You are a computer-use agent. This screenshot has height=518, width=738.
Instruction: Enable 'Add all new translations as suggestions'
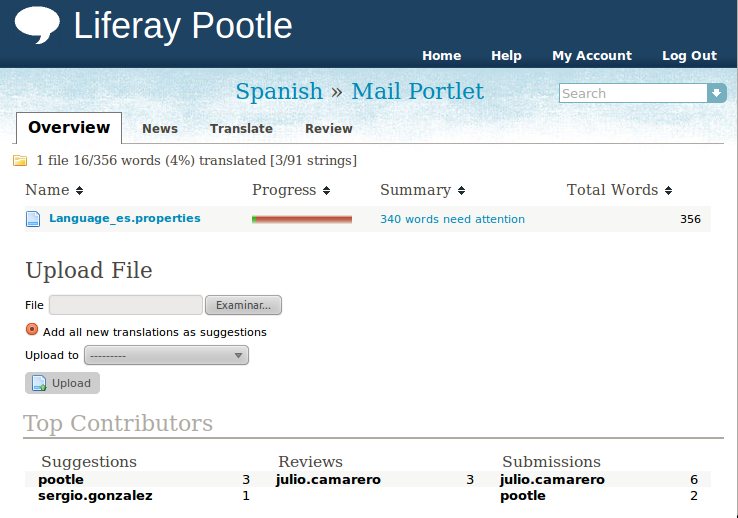[x=32, y=330]
